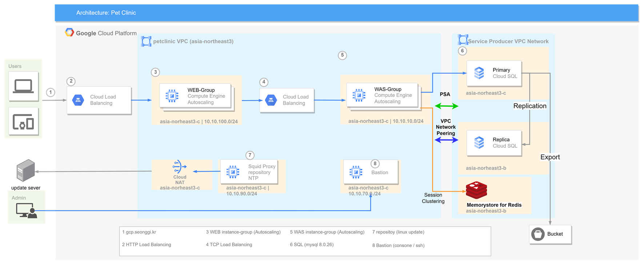Click the first Cloud Load Balancing hexagon icon
Viewport: 644px width, 265px height.
78,100
